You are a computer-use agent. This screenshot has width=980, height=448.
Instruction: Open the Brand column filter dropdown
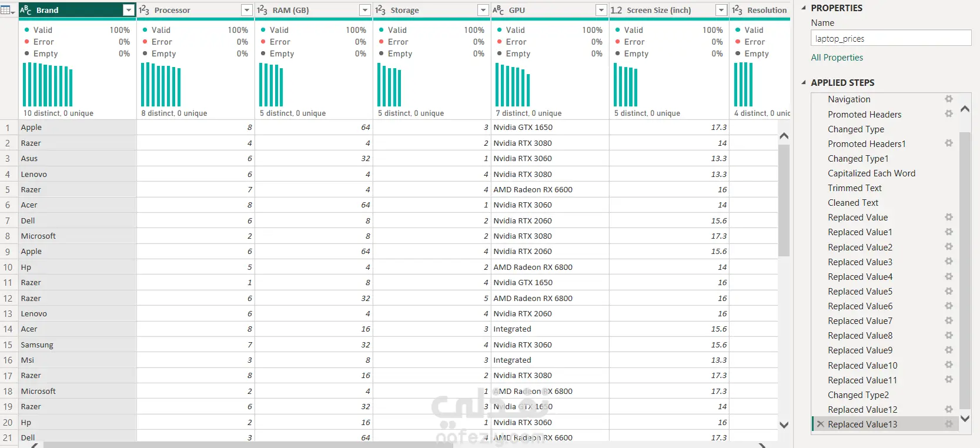(x=128, y=10)
